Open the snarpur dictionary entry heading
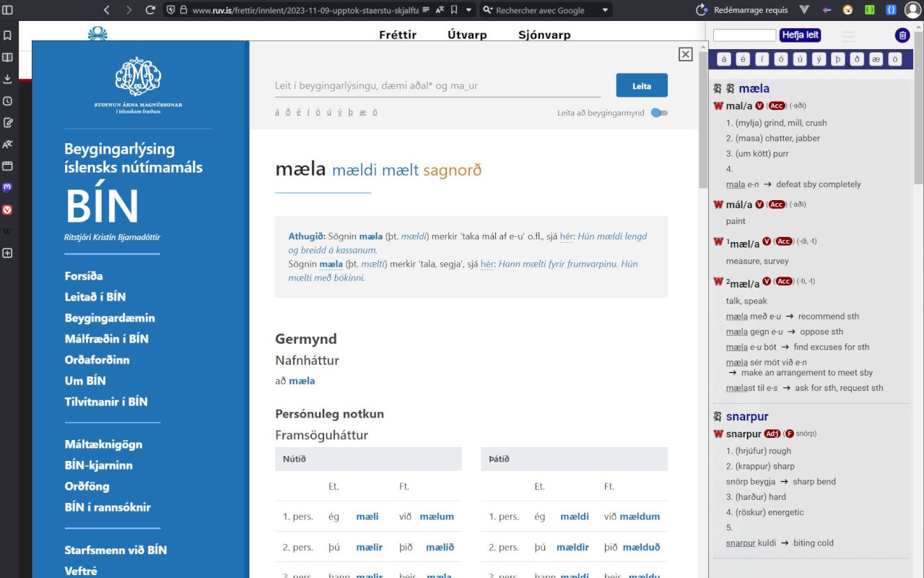Image resolution: width=924 pixels, height=578 pixels. [x=747, y=416]
